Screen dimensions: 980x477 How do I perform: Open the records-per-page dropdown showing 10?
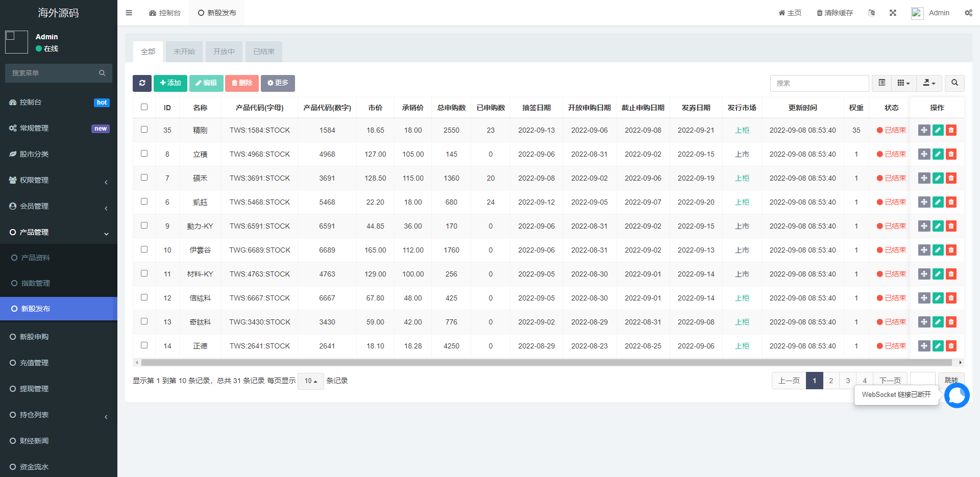click(x=310, y=381)
